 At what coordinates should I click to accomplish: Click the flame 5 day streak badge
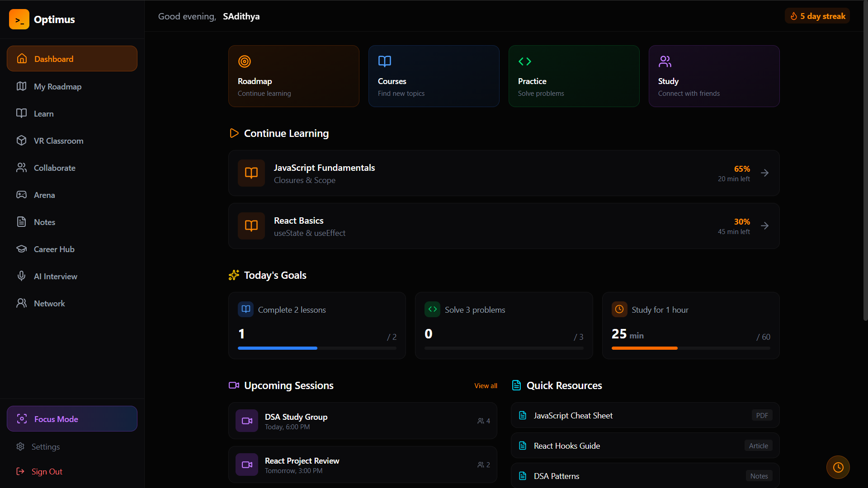click(817, 16)
